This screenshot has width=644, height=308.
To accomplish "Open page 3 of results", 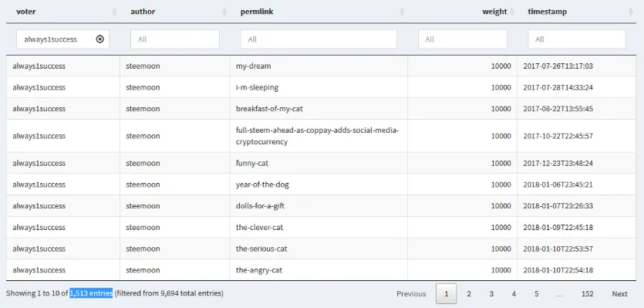I will click(491, 293).
